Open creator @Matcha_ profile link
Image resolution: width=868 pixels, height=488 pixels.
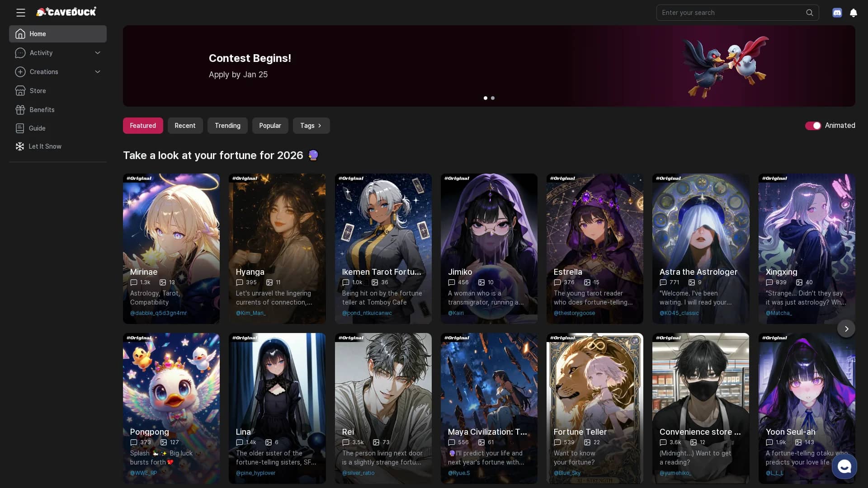pyautogui.click(x=778, y=313)
